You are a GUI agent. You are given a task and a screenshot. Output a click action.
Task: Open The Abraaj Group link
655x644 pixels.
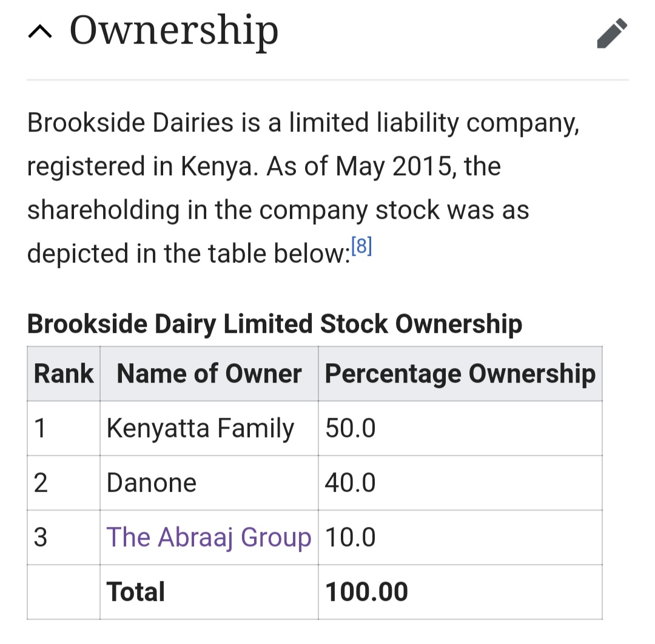(209, 538)
